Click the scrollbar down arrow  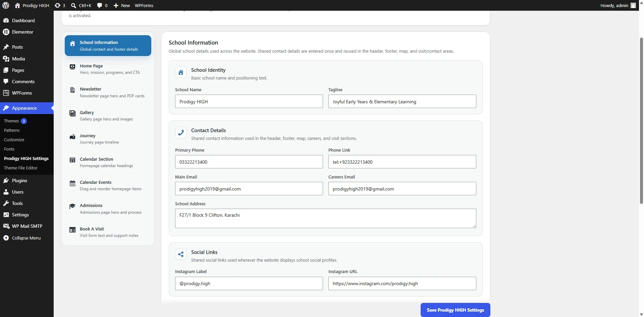click(x=641, y=314)
